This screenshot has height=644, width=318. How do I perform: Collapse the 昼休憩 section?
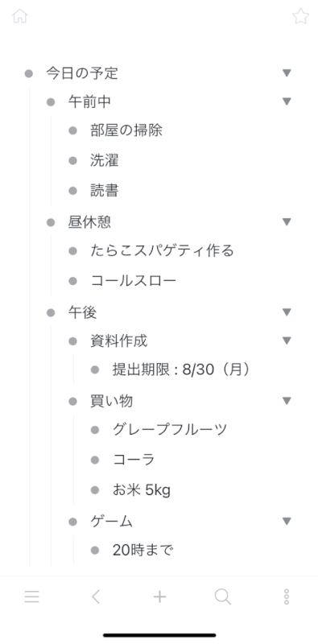pos(287,222)
